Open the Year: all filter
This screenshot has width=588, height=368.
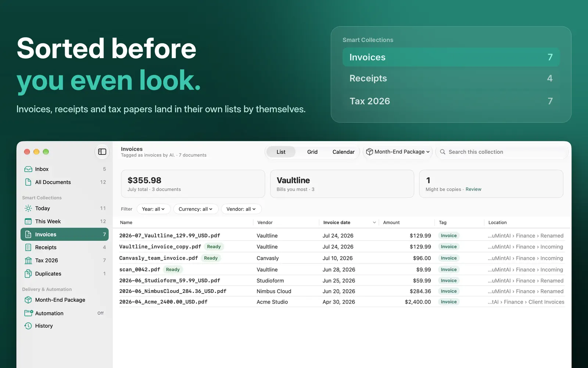154,209
